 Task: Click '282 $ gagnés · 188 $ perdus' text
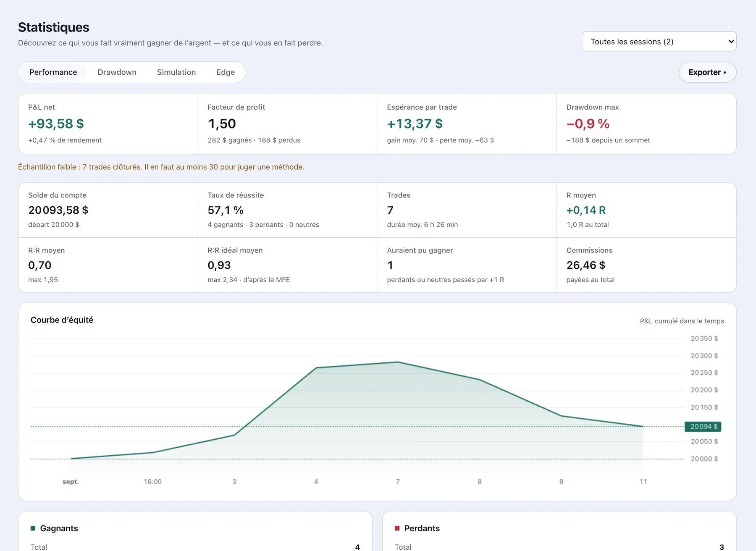(x=254, y=140)
